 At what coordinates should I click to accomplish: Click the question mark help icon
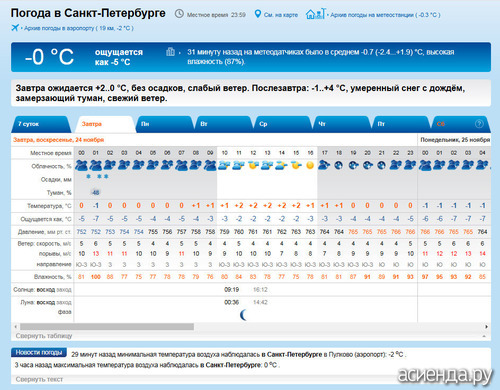point(479,124)
